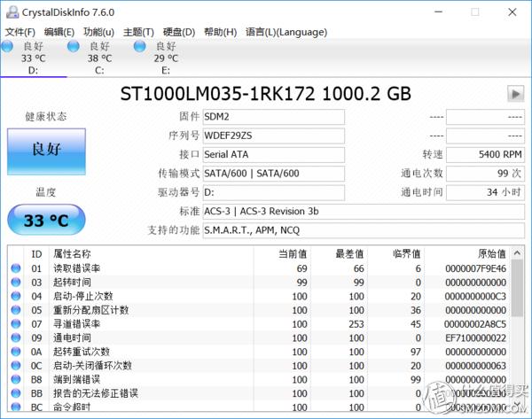
Task: Click the ID column header
Action: coord(36,254)
